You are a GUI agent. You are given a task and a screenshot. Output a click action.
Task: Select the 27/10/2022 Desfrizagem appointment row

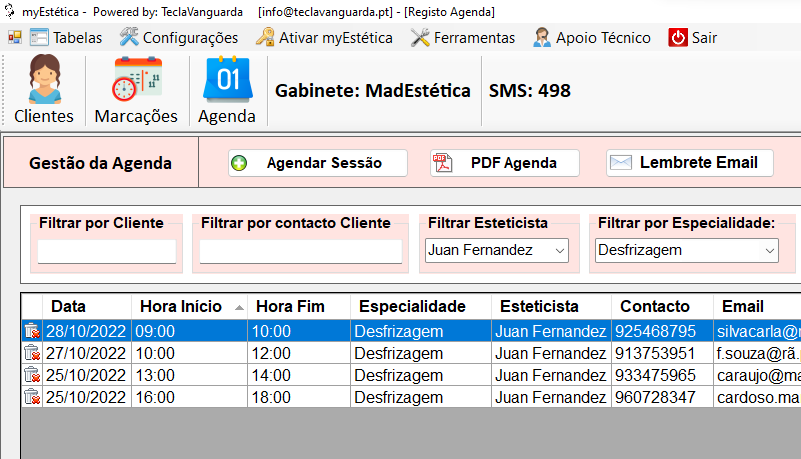click(x=398, y=353)
